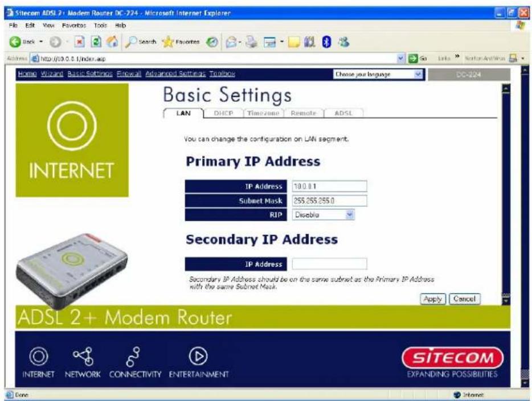Click the Secondary IP Address input field
The width and height of the screenshot is (532, 401).
point(329,264)
